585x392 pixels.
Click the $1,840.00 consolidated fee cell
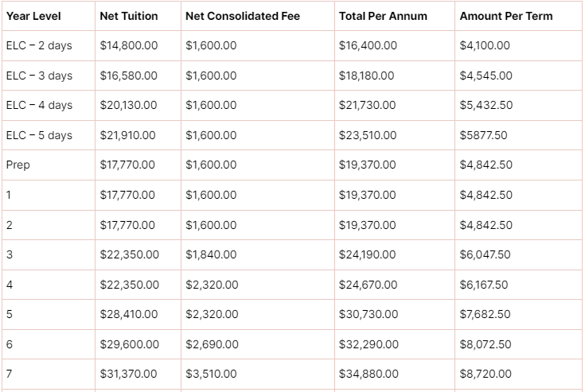tap(211, 254)
